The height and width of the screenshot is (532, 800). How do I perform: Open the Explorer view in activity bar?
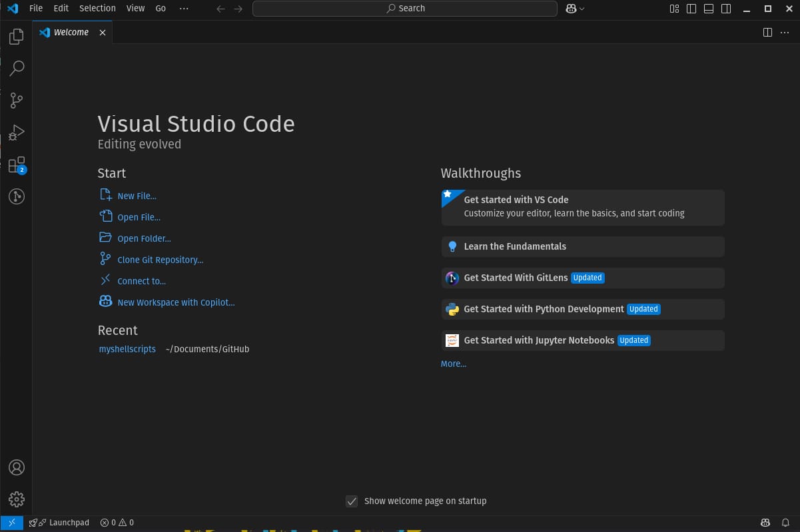(x=16, y=37)
